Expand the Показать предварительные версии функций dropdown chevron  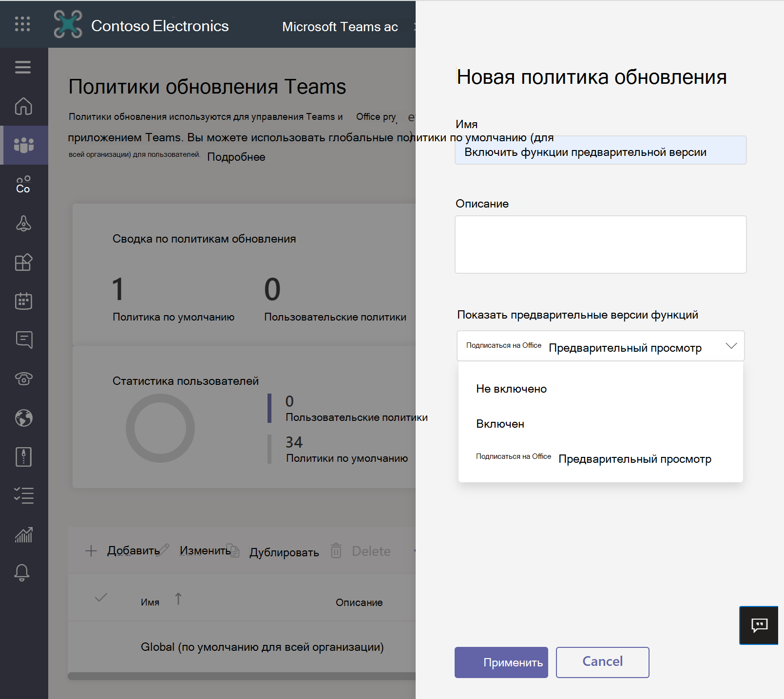pyautogui.click(x=731, y=346)
